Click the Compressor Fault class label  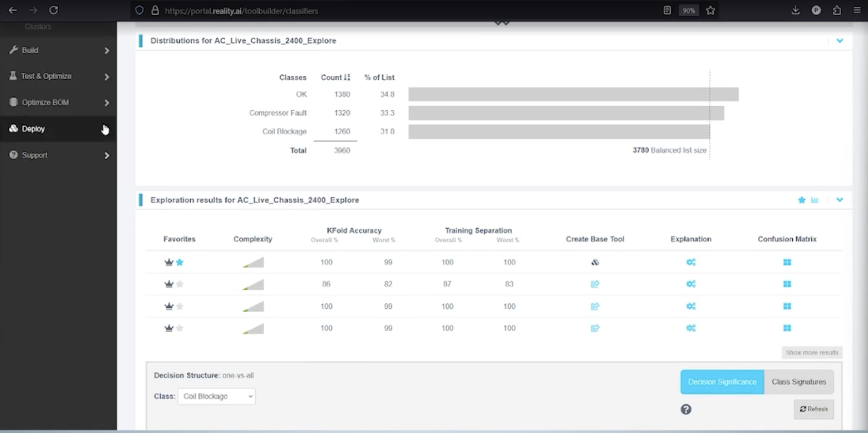[x=278, y=113]
